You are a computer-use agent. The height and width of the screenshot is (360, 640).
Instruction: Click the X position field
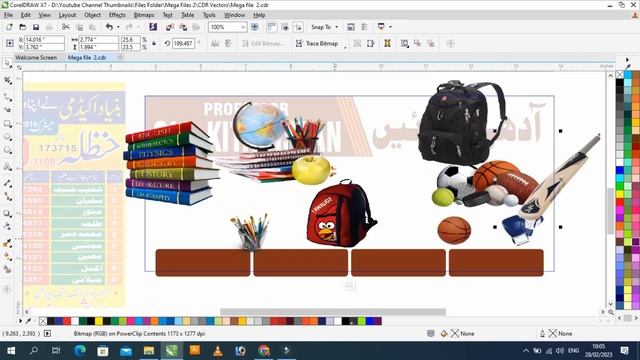pyautogui.click(x=44, y=40)
